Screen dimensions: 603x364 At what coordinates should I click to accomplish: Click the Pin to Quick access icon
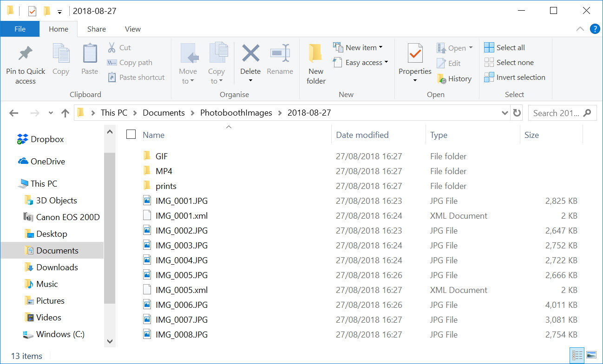point(25,54)
